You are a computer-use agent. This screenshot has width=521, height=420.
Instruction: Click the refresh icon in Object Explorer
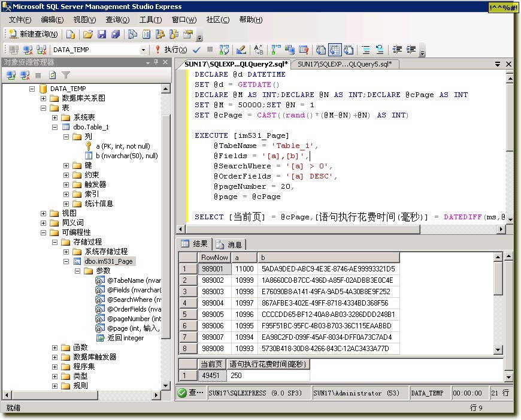click(53, 75)
